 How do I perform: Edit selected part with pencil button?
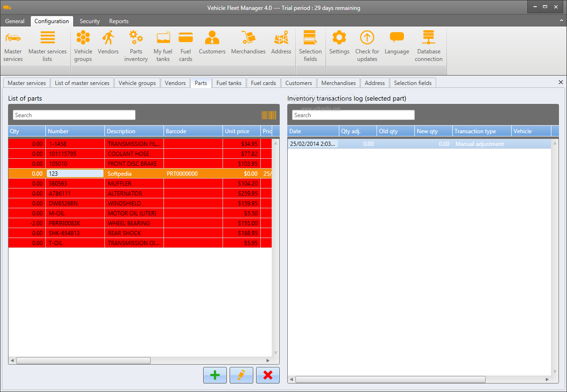[241, 375]
